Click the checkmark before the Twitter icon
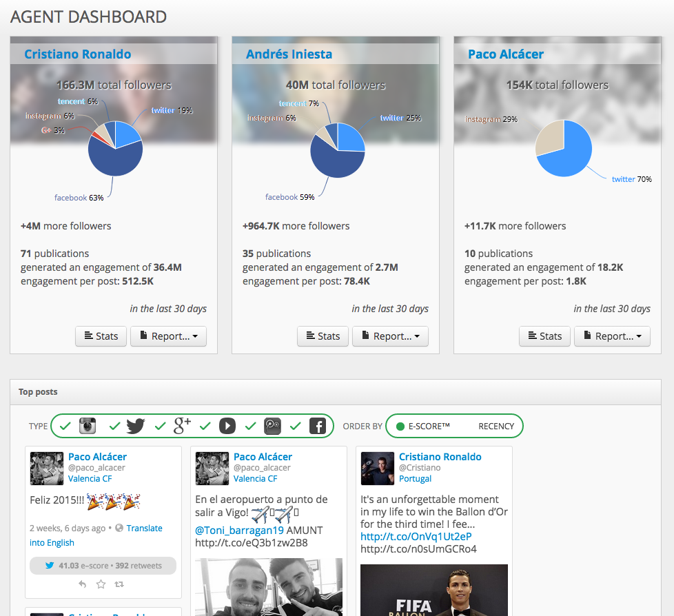This screenshot has width=674, height=616. coord(115,426)
